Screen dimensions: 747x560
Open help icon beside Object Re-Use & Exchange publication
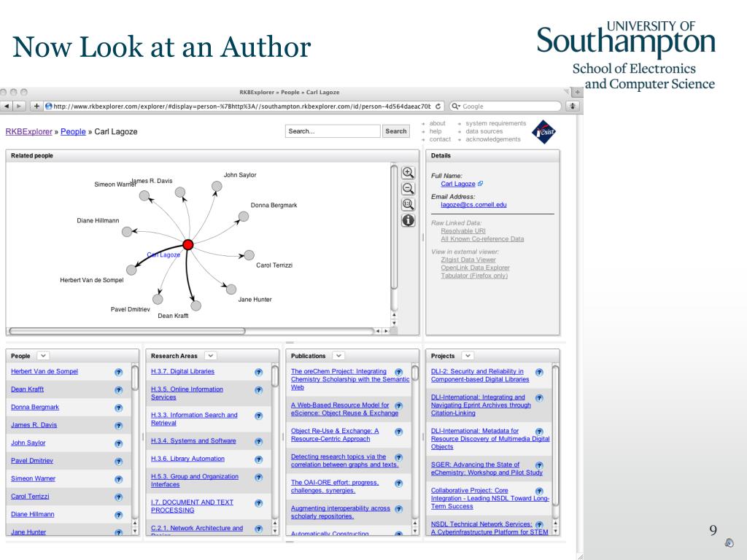[x=399, y=432]
